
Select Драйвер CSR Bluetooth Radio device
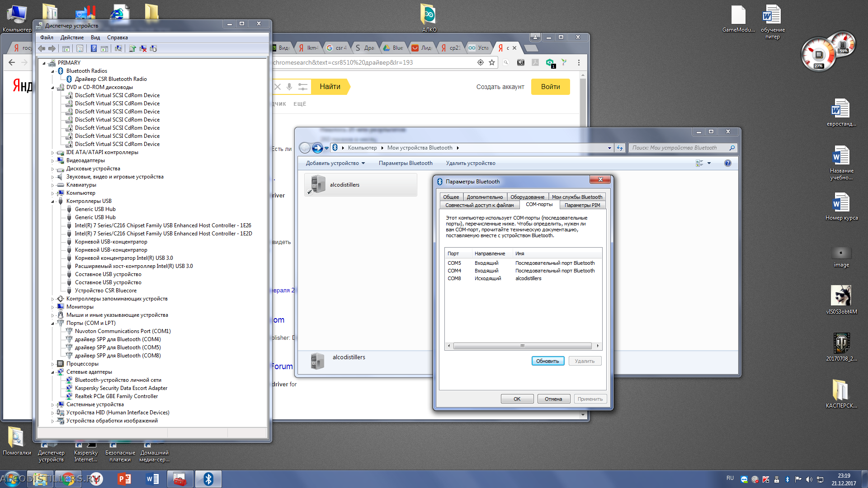click(x=111, y=79)
